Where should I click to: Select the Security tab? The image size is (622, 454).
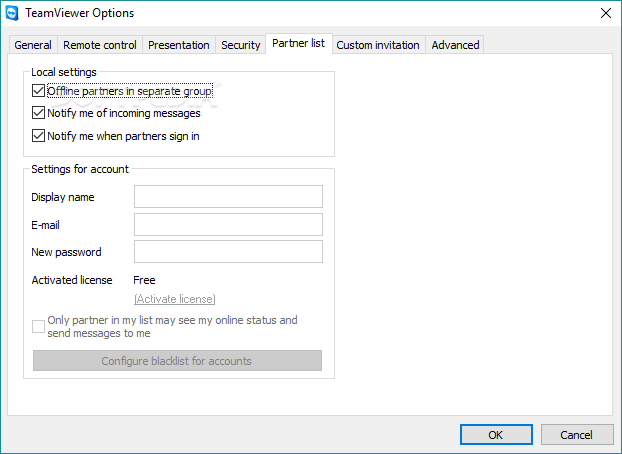pos(240,45)
